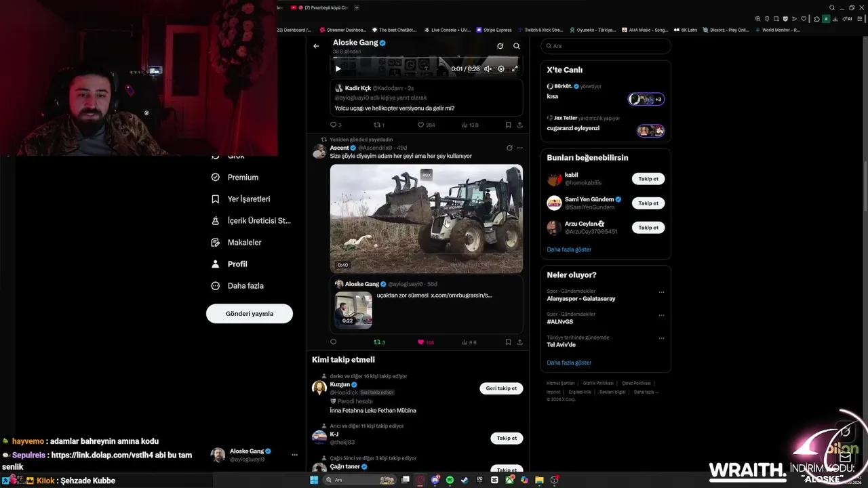Open Windows Start menu

click(314, 480)
